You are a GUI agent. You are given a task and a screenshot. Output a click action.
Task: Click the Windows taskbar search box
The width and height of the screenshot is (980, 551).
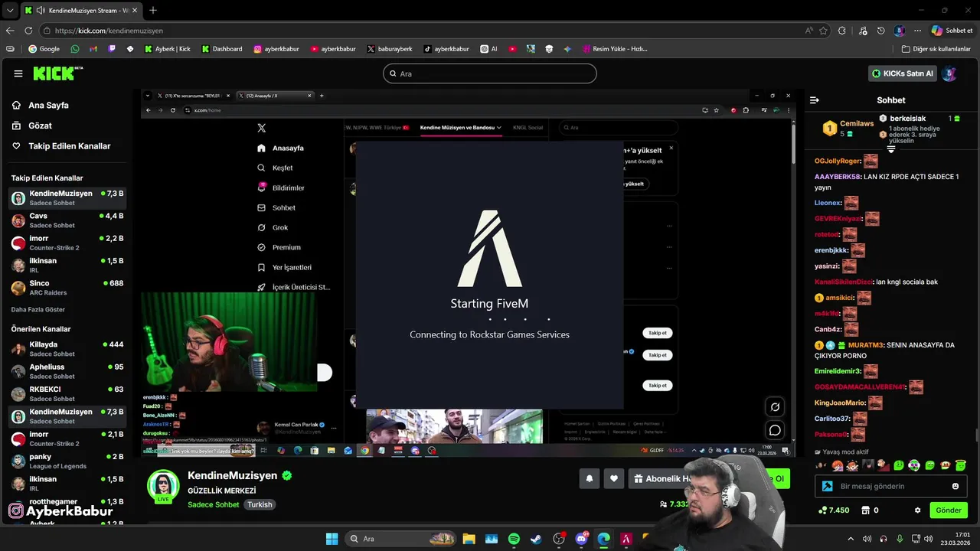pos(400,539)
